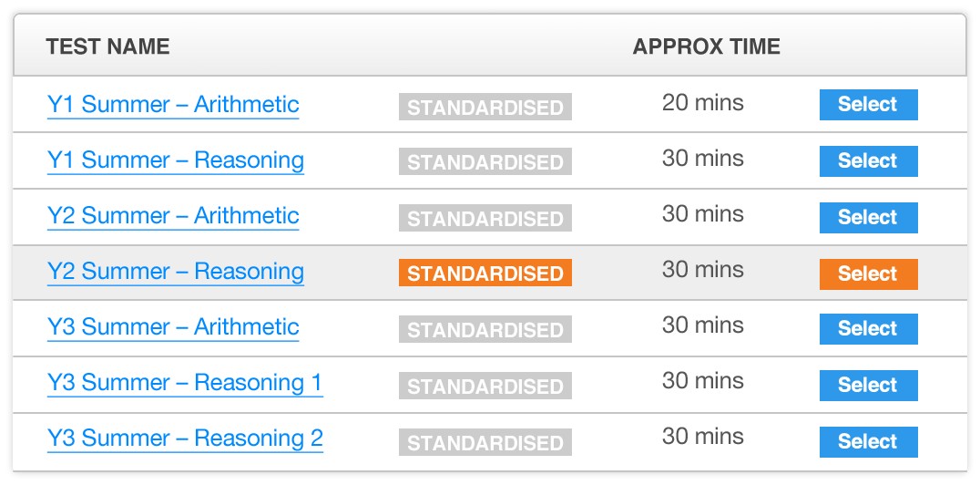Click the 20 mins time for Y1 Arithmetic
Image resolution: width=980 pixels, height=485 pixels.
(x=702, y=103)
